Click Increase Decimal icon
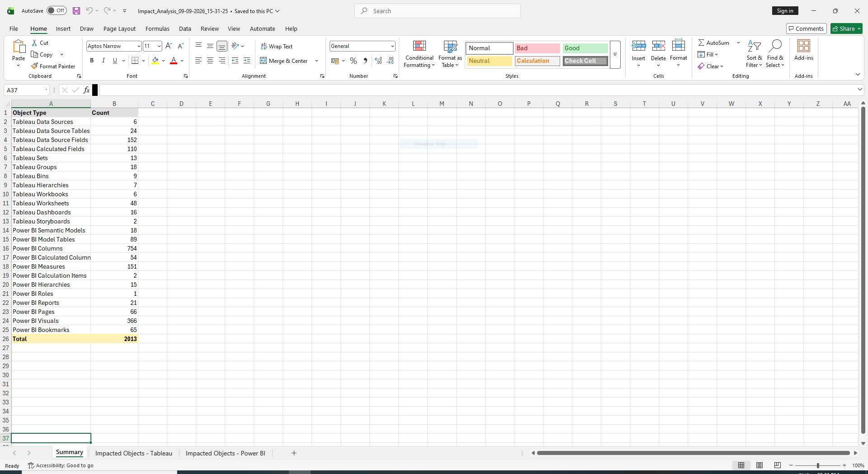Viewport: 868px width, 474px height. point(378,61)
